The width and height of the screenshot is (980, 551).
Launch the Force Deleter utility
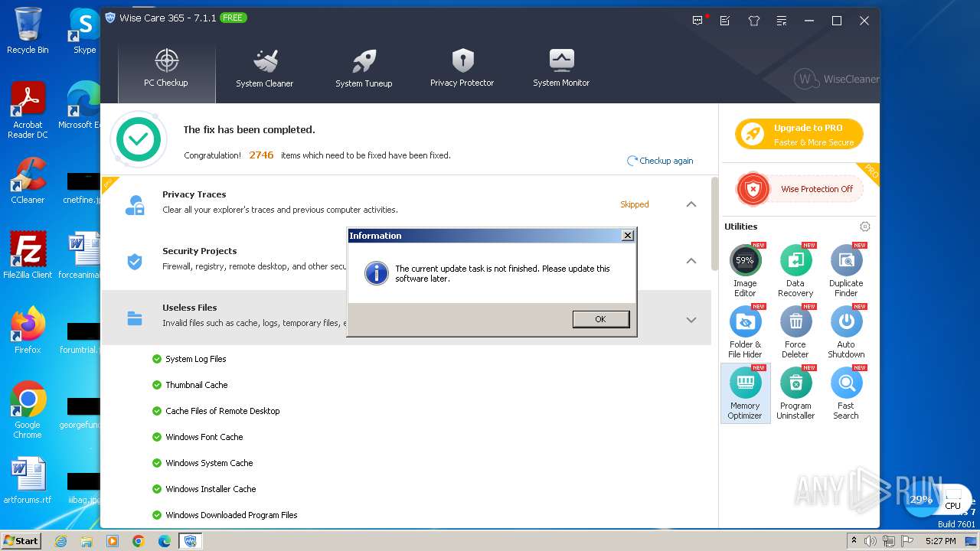[x=795, y=333]
